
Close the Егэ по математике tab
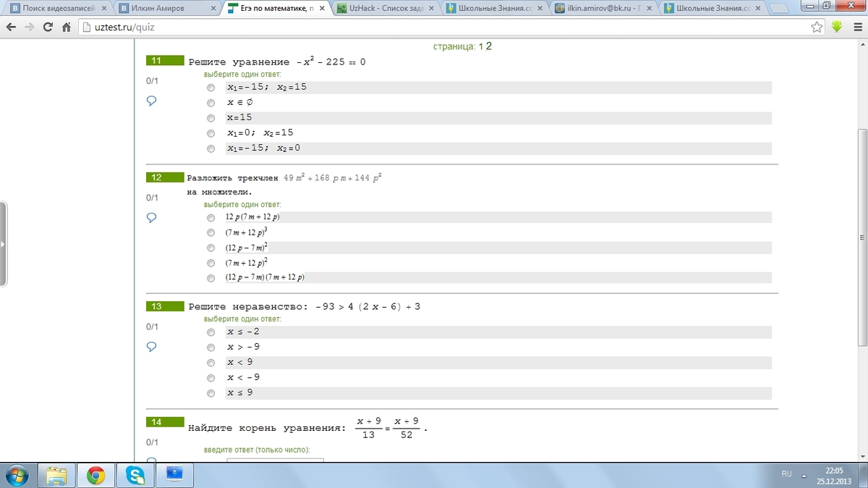(x=323, y=9)
